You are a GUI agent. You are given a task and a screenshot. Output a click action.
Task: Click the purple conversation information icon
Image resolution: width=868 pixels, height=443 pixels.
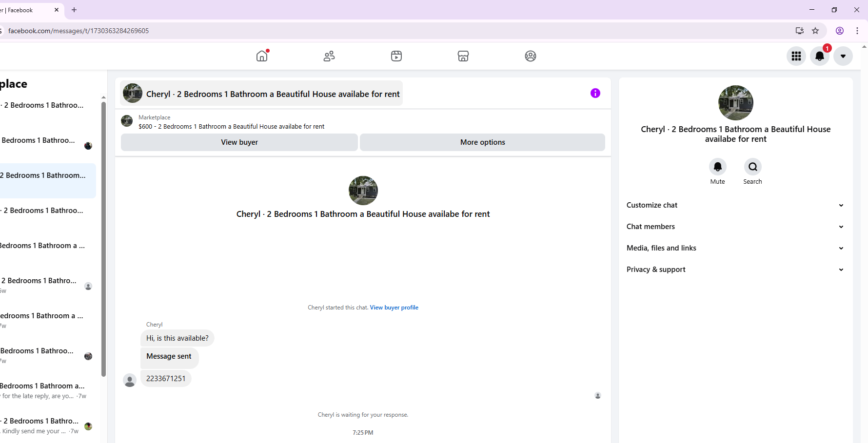tap(595, 93)
